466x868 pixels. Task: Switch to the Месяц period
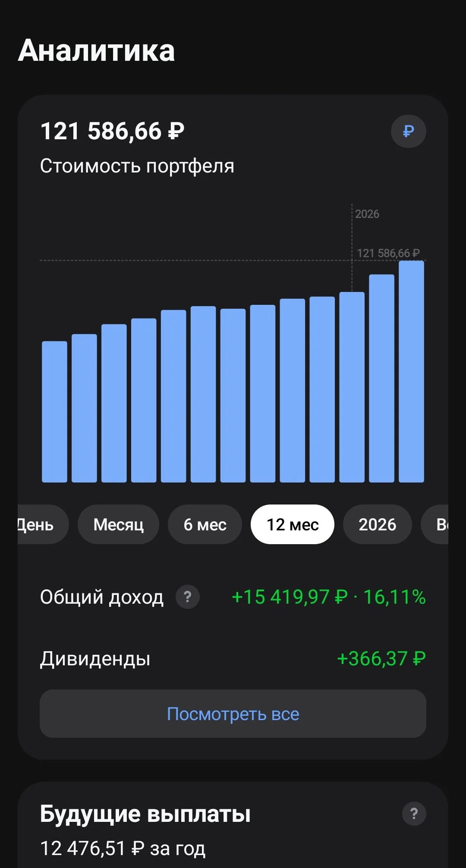point(118,524)
